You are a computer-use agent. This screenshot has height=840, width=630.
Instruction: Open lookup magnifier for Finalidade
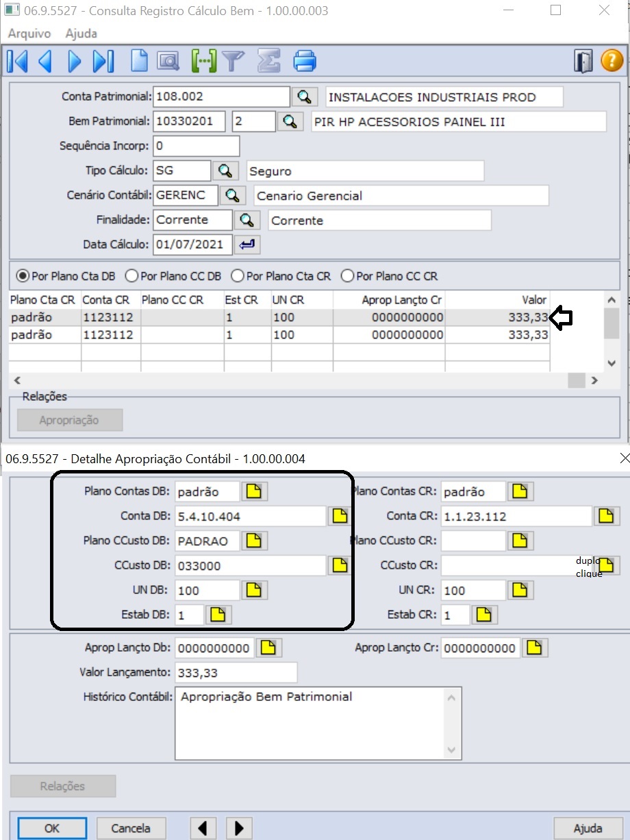coord(247,220)
